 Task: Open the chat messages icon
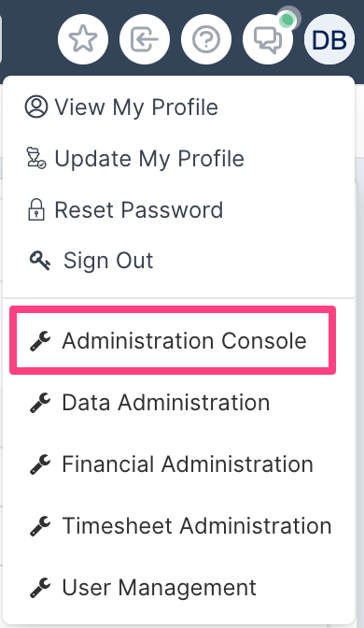pyautogui.click(x=268, y=39)
